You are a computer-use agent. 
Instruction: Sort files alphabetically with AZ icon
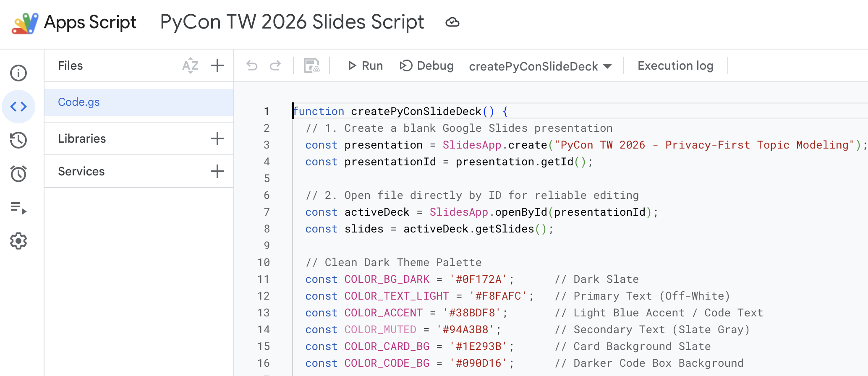tap(190, 65)
